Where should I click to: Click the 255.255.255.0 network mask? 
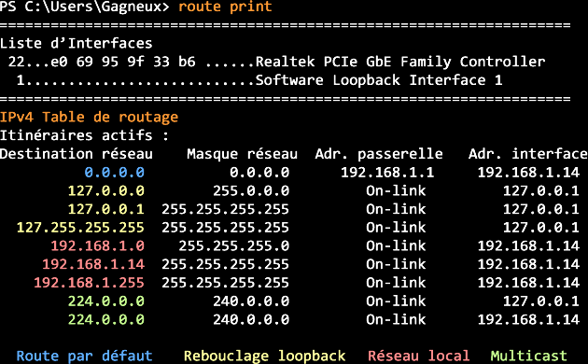point(234,245)
